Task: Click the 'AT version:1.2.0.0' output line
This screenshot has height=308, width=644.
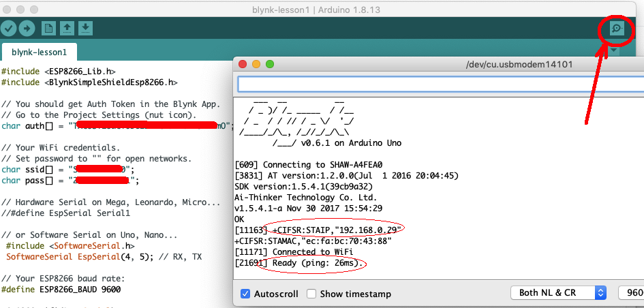Action: pos(346,176)
